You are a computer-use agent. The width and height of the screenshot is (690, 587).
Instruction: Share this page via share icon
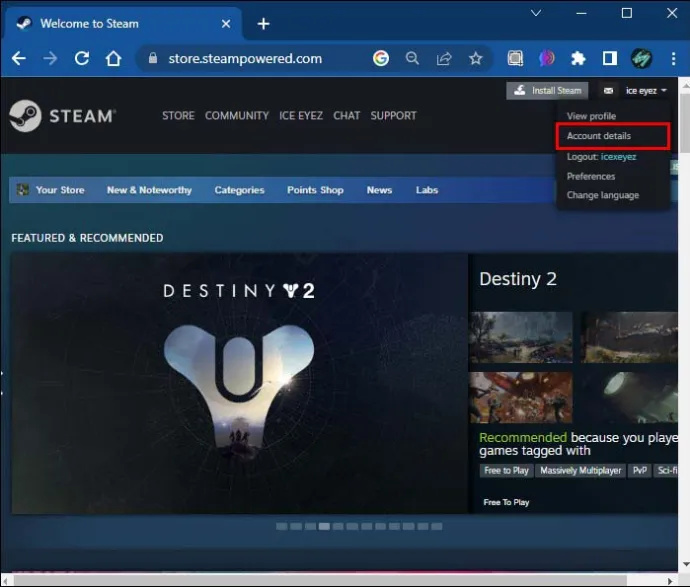[x=444, y=58]
